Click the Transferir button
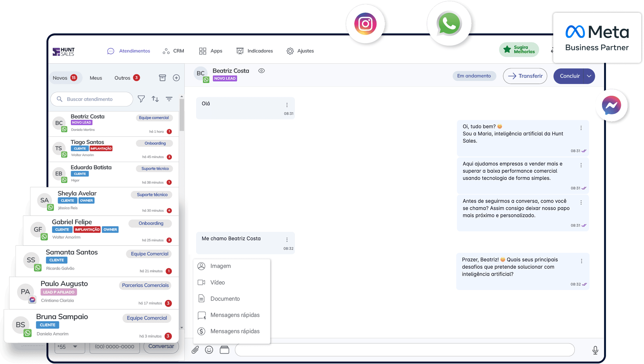Screen dimensions: 644x364 coord(525,76)
